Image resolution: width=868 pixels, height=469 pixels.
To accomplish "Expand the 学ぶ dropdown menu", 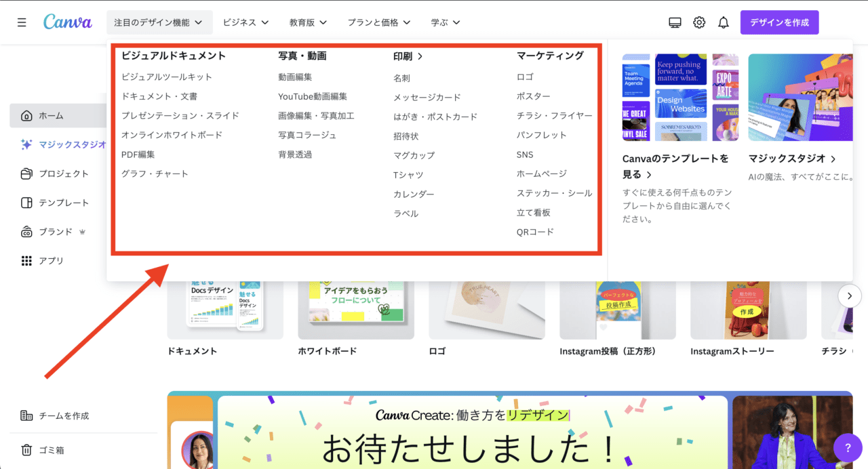I will click(446, 22).
